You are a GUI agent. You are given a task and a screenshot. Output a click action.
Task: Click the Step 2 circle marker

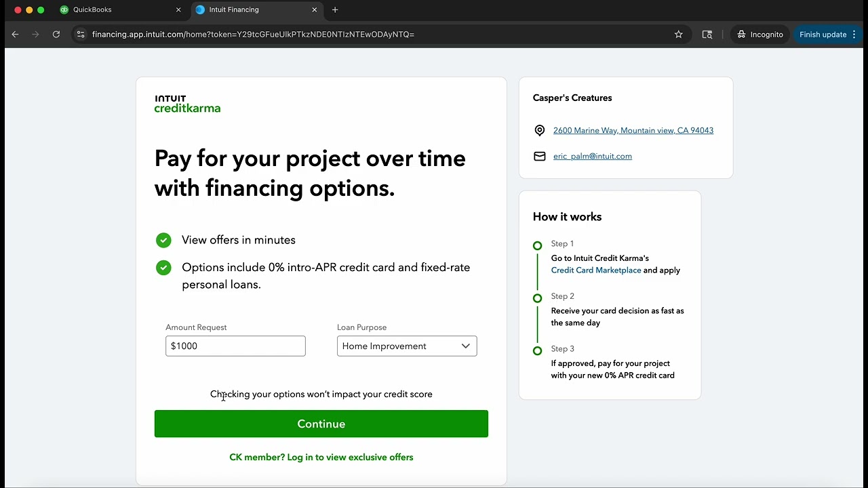(538, 298)
